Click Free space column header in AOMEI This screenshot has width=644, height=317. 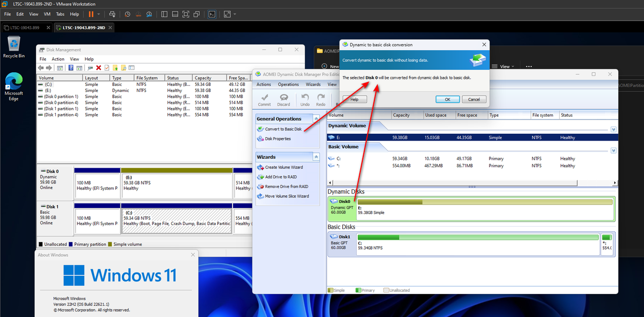(x=471, y=115)
